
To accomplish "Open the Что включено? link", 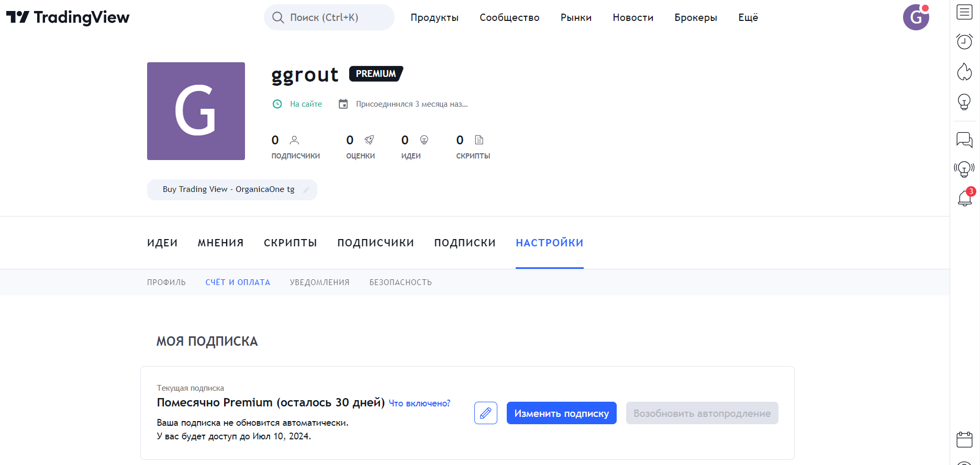I will point(419,403).
